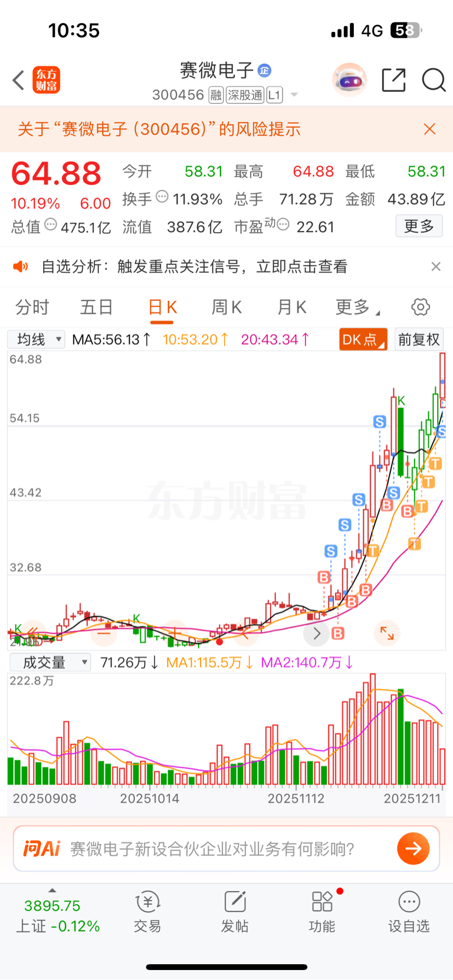Tap the 深股通 tag
The width and height of the screenshot is (453, 980).
[245, 95]
